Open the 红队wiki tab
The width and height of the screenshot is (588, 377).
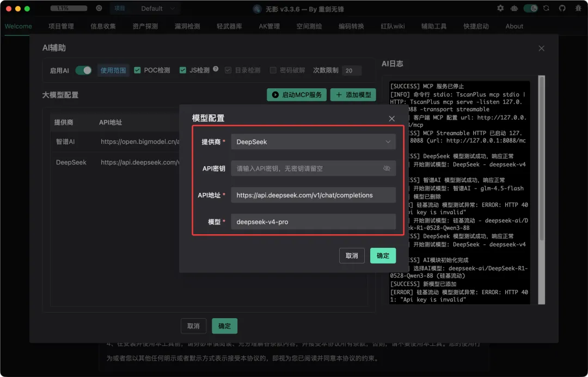tap(393, 26)
